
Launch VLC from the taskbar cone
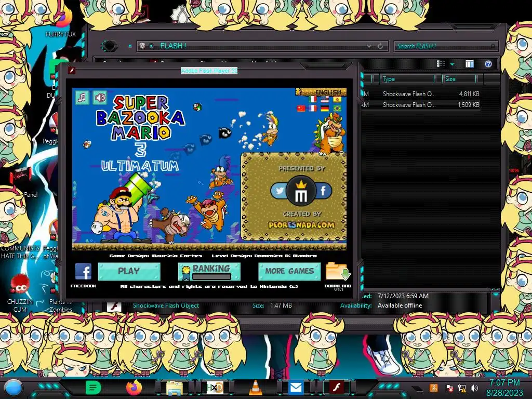[256, 388]
